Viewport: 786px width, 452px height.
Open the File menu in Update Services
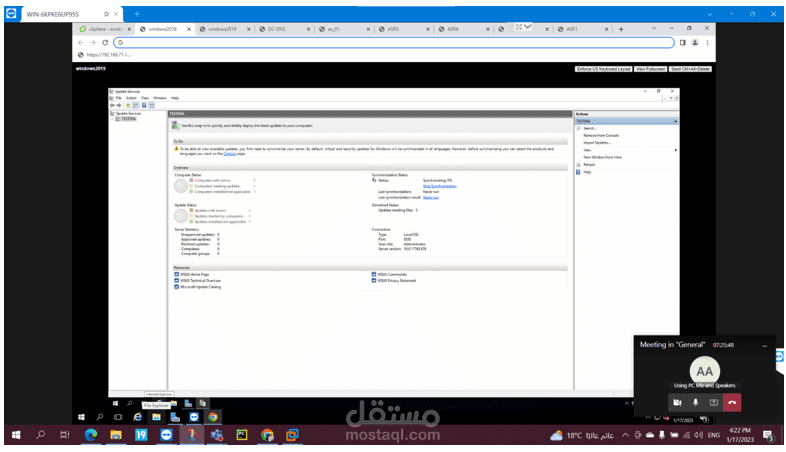point(119,98)
